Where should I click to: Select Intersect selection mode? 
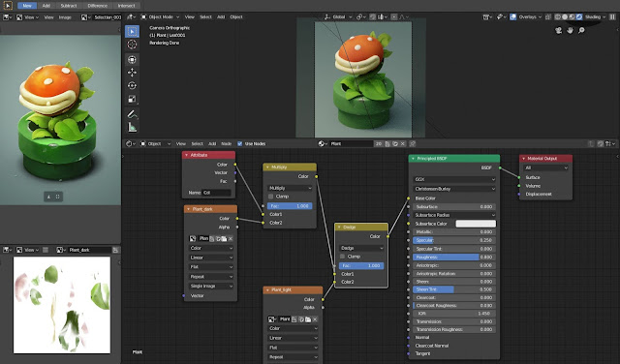126,6
